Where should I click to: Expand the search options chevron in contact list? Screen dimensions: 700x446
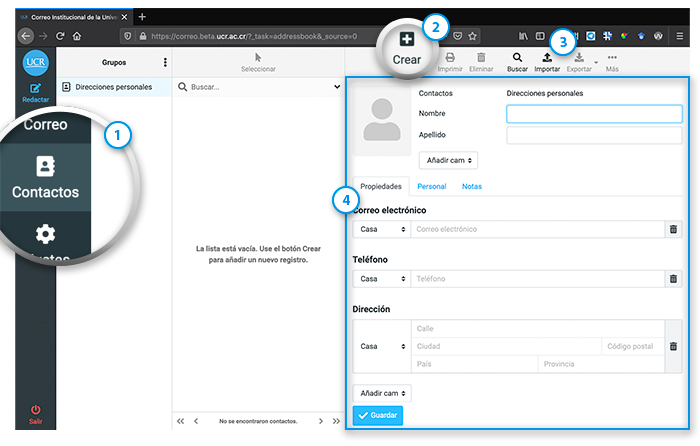coord(337,87)
